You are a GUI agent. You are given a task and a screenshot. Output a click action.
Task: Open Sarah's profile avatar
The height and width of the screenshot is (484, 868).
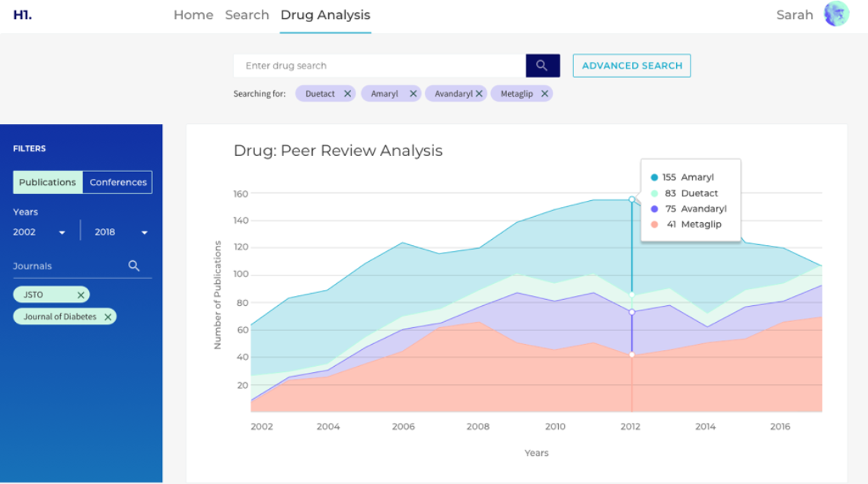[837, 14]
